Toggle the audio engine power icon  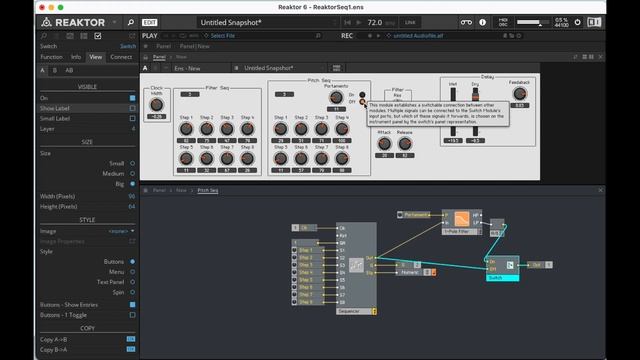click(x=578, y=22)
